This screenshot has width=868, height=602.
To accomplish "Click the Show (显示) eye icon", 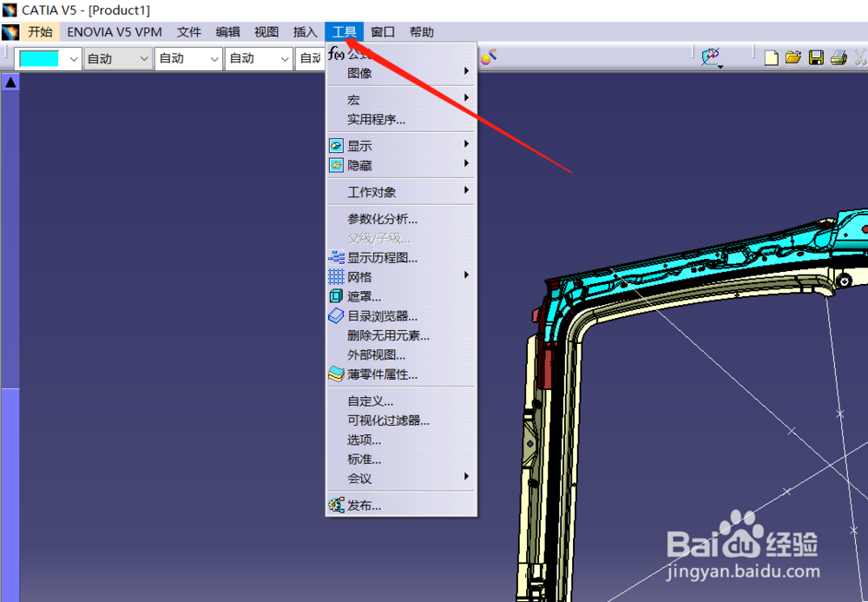I will 336,146.
